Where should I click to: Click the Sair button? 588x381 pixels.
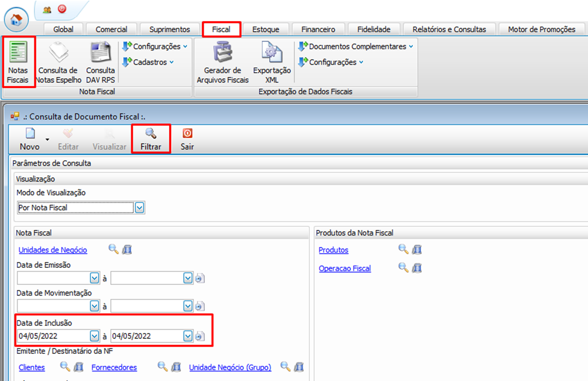pos(187,139)
